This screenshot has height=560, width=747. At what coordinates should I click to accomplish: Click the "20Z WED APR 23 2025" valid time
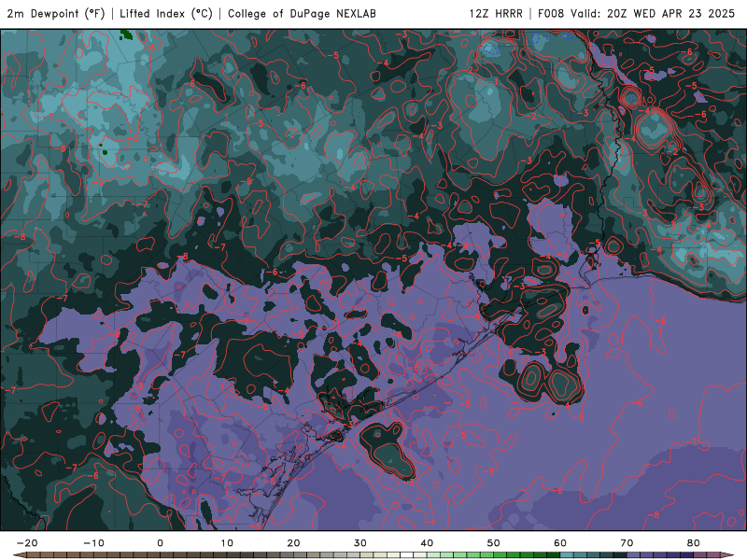pyautogui.click(x=670, y=13)
